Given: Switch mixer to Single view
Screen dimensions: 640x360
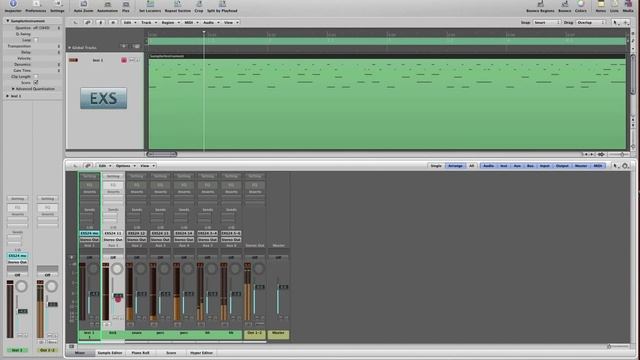Looking at the screenshot, I should [436, 166].
